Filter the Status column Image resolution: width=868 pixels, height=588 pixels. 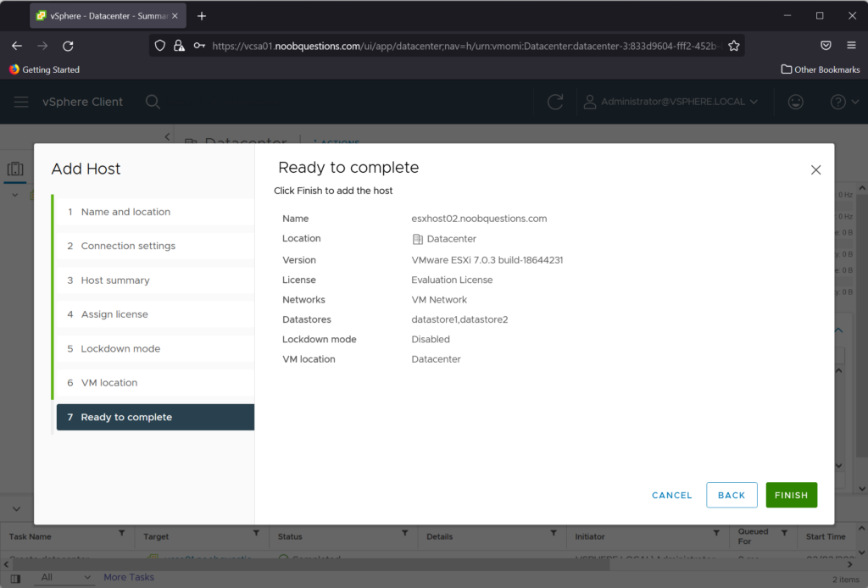[x=404, y=533]
